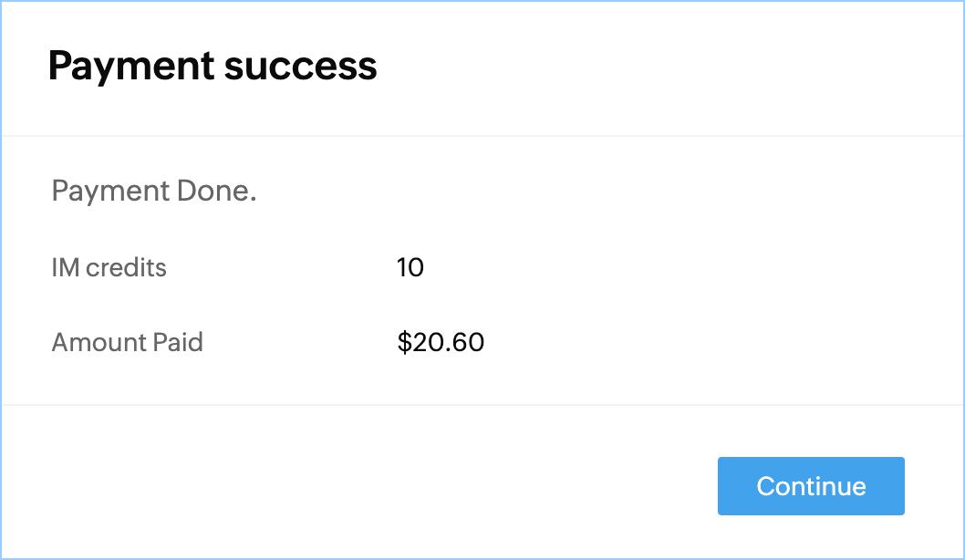Click the $20.60 amount value
This screenshot has width=965, height=560.
point(441,343)
